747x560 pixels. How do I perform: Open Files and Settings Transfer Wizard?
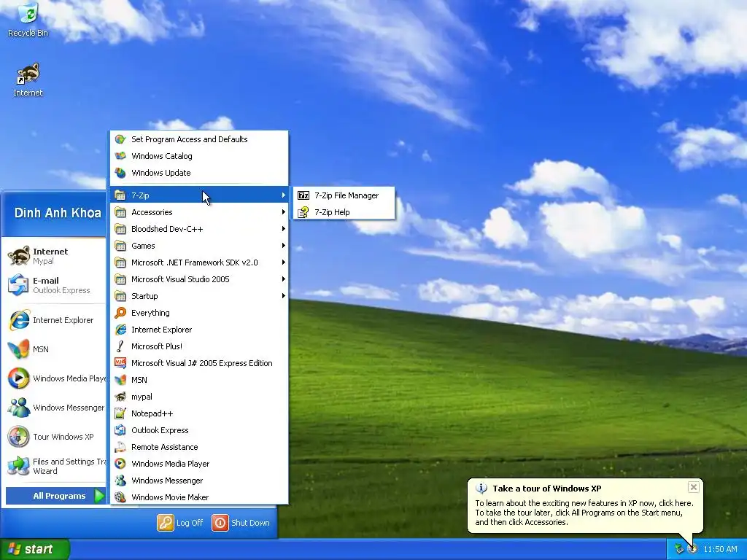coord(55,466)
